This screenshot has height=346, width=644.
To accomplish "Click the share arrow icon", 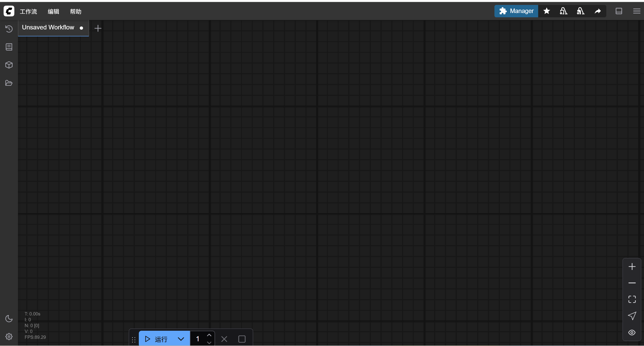I will pos(598,11).
